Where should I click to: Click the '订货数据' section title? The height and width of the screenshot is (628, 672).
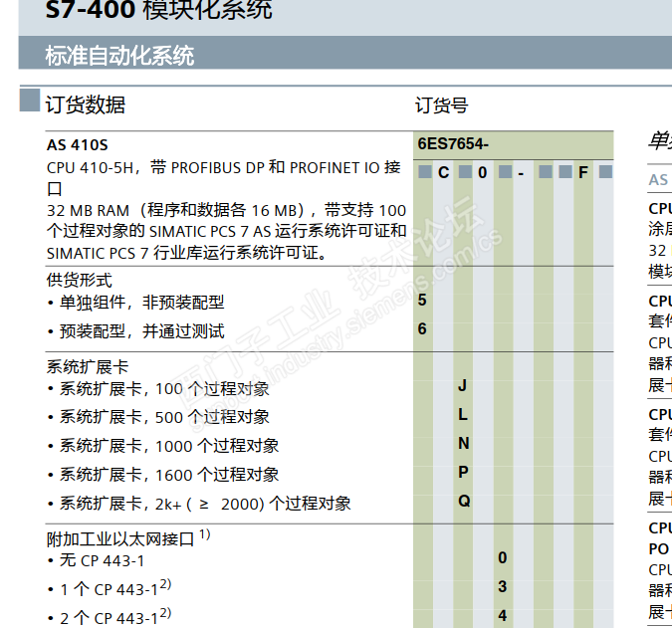(x=86, y=105)
